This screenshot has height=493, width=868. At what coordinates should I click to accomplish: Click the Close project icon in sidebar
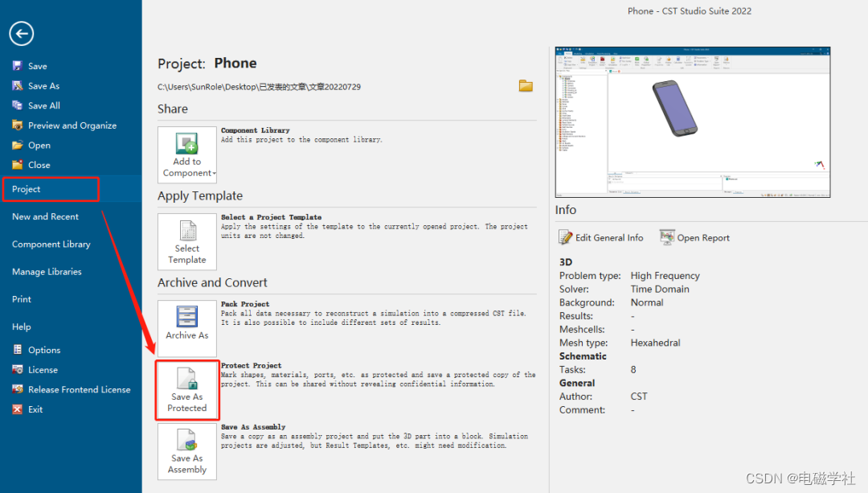(17, 165)
